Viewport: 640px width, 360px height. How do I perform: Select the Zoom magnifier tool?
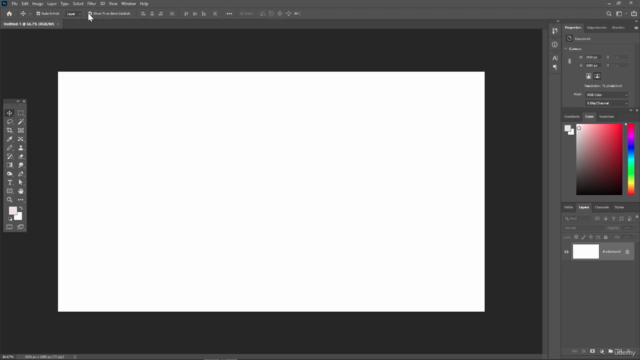(9, 200)
